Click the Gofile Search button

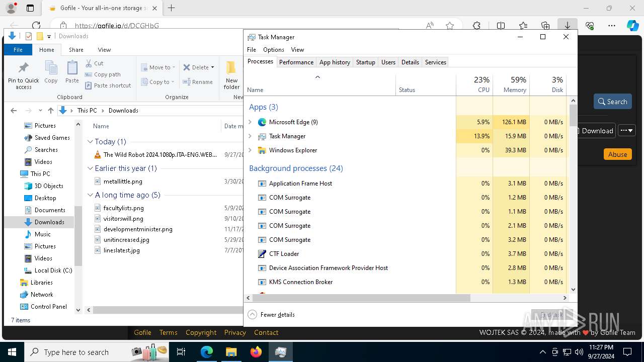pos(612,102)
